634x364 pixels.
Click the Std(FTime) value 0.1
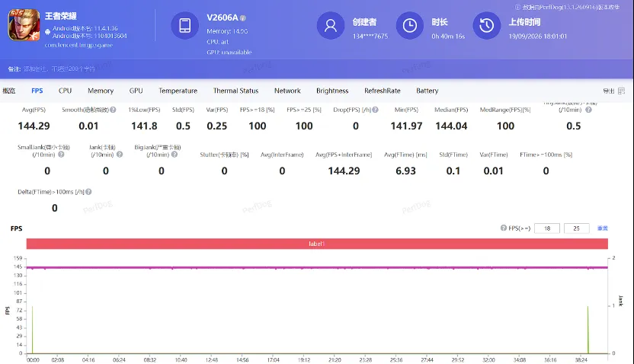(x=453, y=171)
